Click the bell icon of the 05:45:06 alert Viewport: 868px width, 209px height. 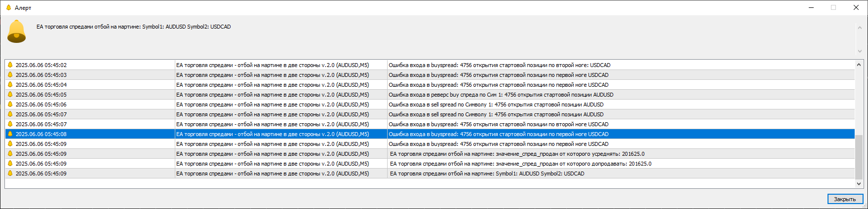10,104
